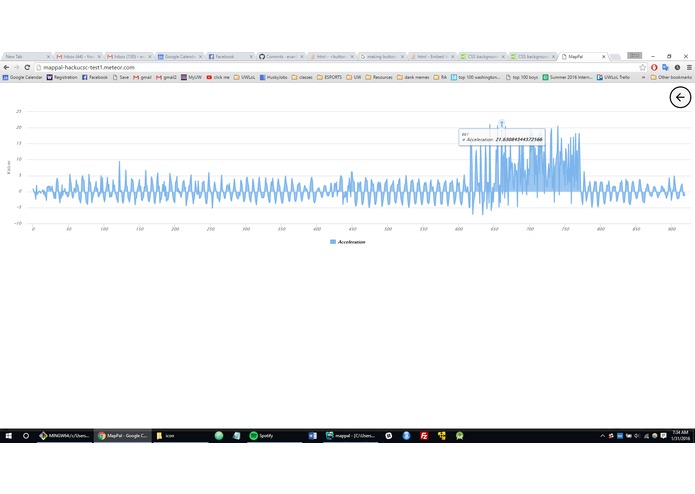Open the Windows Start menu
This screenshot has width=695, height=494.
point(8,436)
